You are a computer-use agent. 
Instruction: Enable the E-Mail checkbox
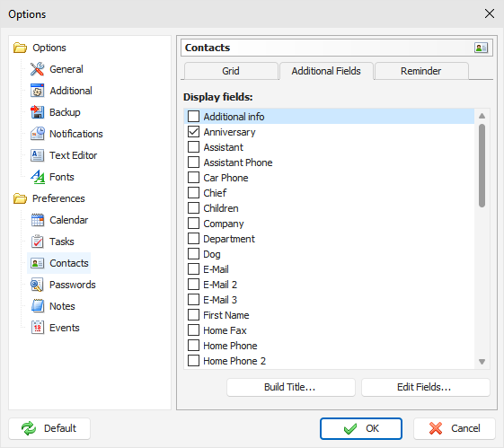(x=193, y=268)
